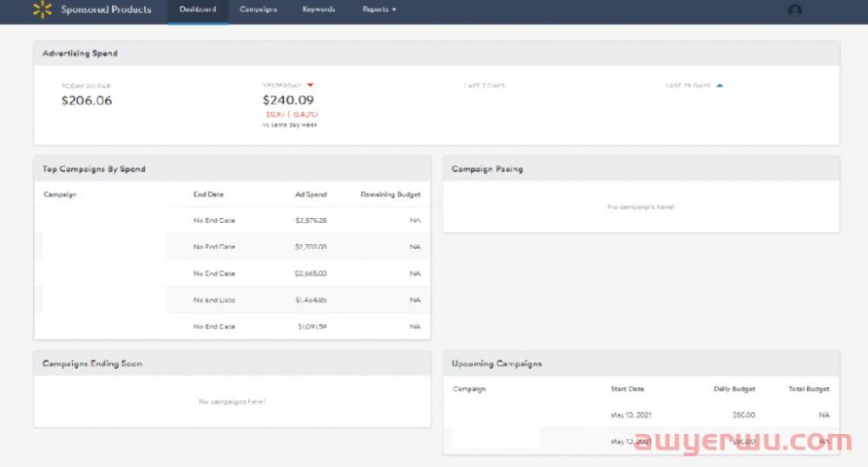This screenshot has height=467, width=868.
Task: Select the ad spend value $2,879.28
Action: [311, 220]
